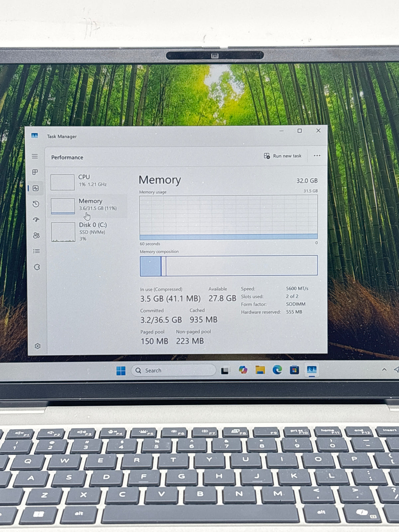Select Memory in the performance list
The image size is (399, 532).
(88, 206)
